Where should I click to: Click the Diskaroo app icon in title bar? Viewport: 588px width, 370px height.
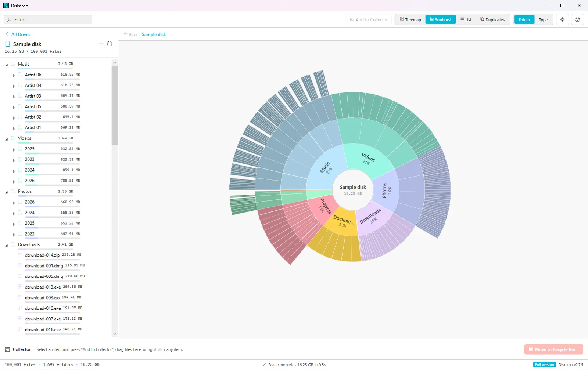pos(6,6)
